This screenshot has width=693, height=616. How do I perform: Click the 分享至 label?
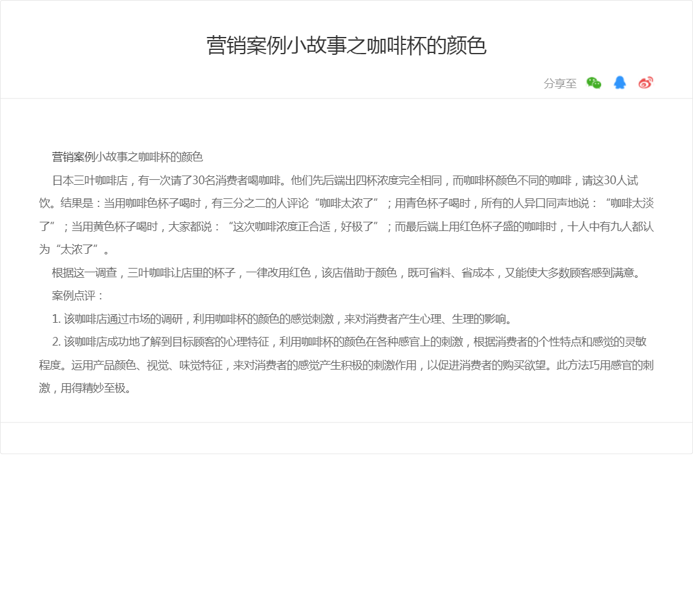pyautogui.click(x=560, y=84)
